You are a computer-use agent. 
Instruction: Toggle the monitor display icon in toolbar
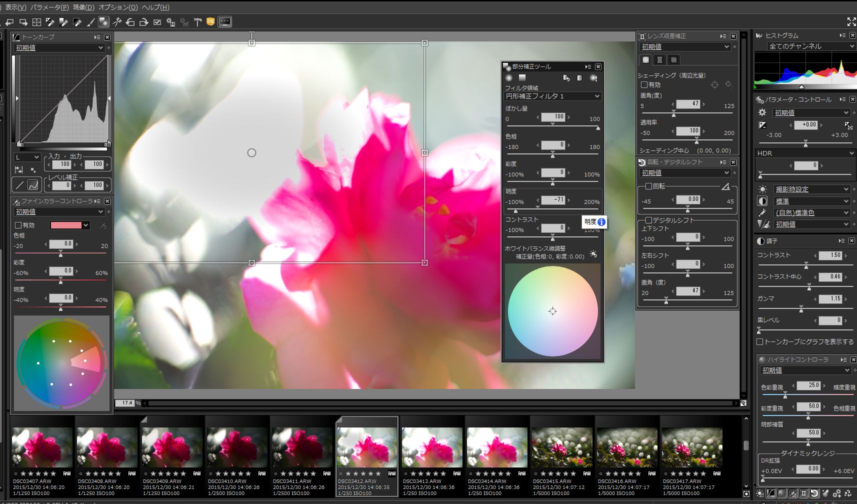point(225,22)
